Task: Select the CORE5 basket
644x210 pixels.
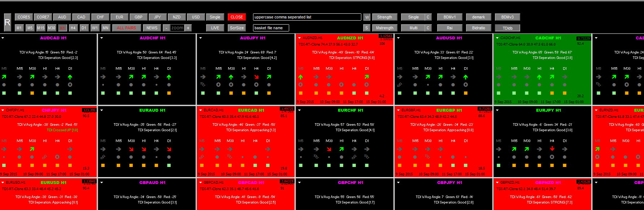Action: tap(24, 17)
